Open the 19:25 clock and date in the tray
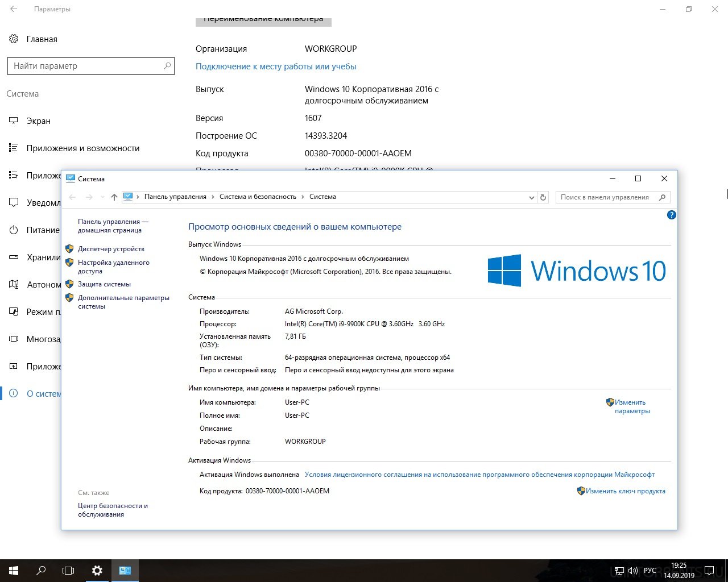 click(679, 571)
